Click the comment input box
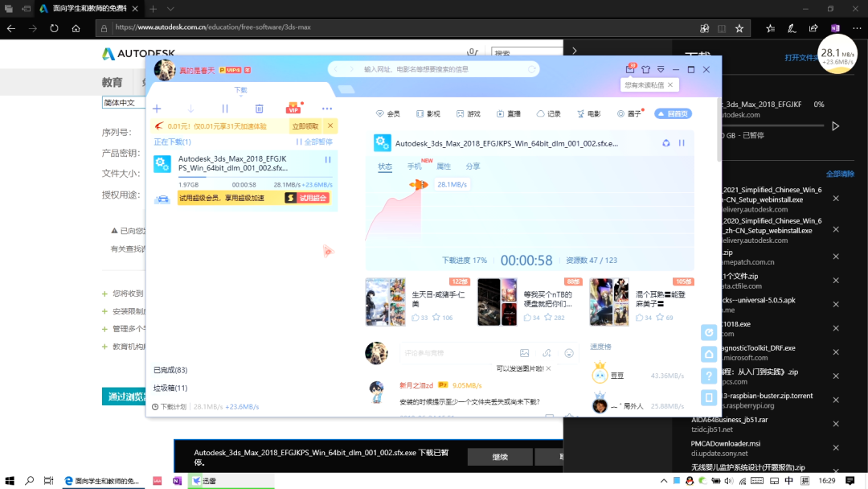 (457, 353)
